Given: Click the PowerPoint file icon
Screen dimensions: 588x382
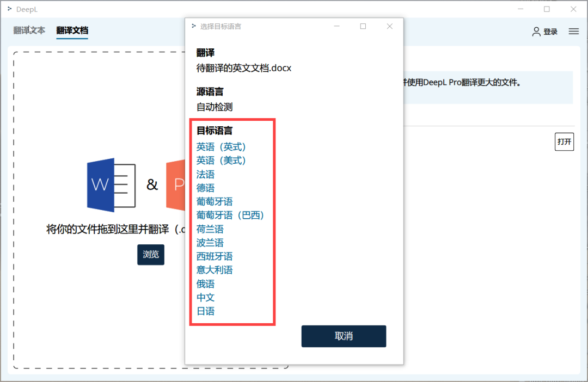Looking at the screenshot, I should pyautogui.click(x=175, y=185).
